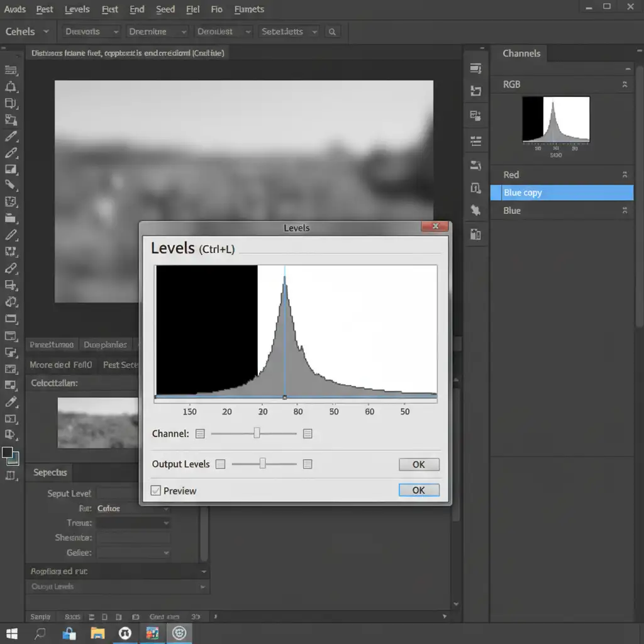Viewport: 644px width, 644px height.
Task: Expand the Red channel chevron
Action: (x=625, y=175)
